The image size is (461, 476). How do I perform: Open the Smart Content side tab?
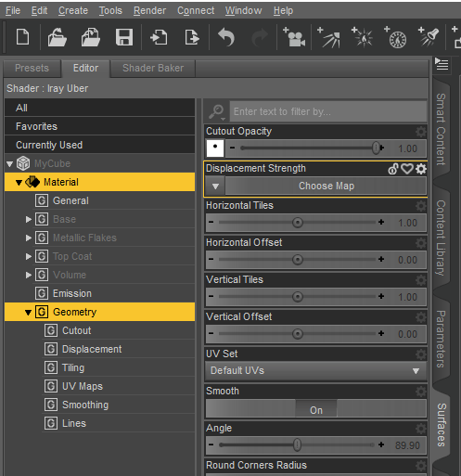(441, 129)
